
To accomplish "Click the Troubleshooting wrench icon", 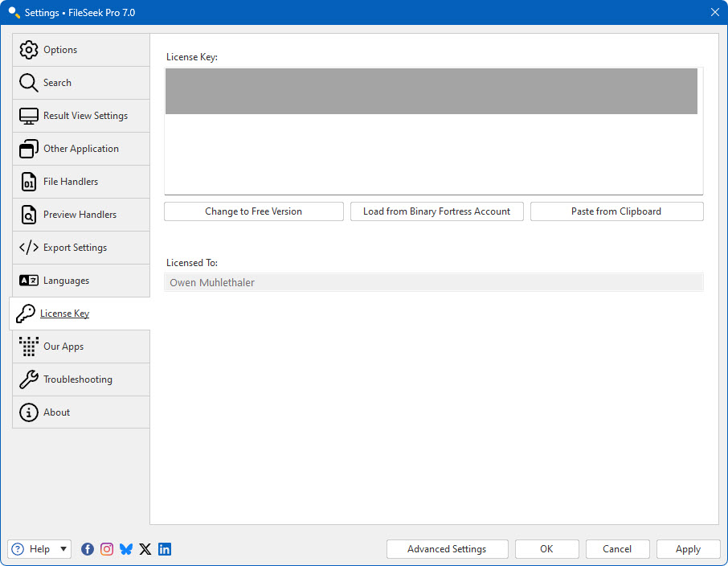I will point(29,379).
